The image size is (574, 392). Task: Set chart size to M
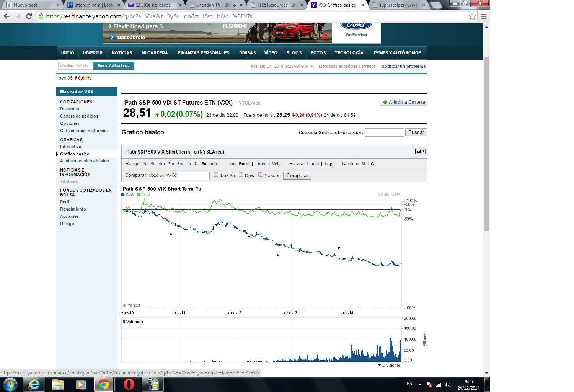point(364,164)
